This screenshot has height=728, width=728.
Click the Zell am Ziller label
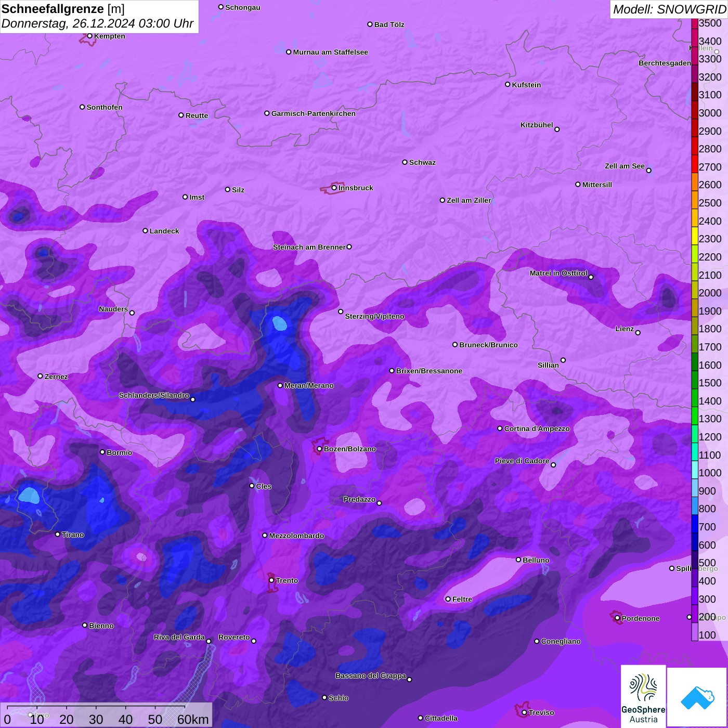[469, 200]
